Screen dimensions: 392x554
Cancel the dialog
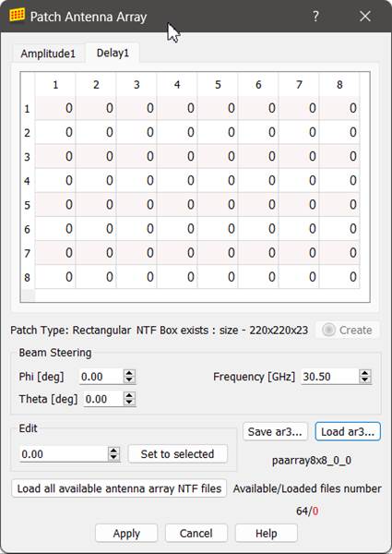(196, 533)
